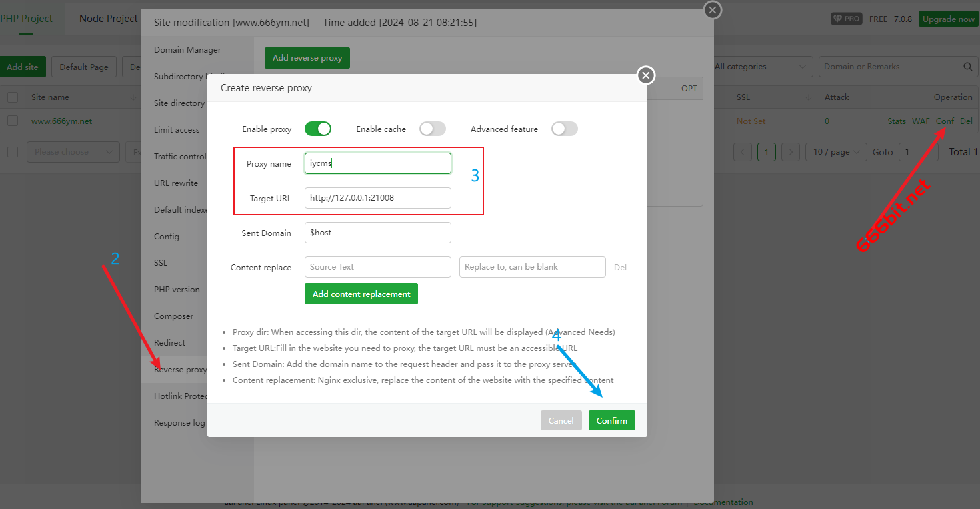Image resolution: width=980 pixels, height=509 pixels.
Task: Turn on the Enable cache switch
Action: (432, 129)
